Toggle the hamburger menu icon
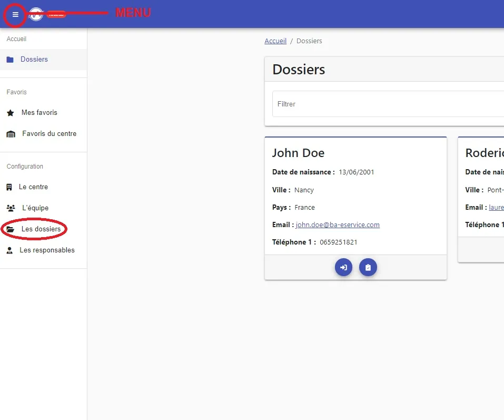This screenshot has width=504, height=420. click(15, 14)
